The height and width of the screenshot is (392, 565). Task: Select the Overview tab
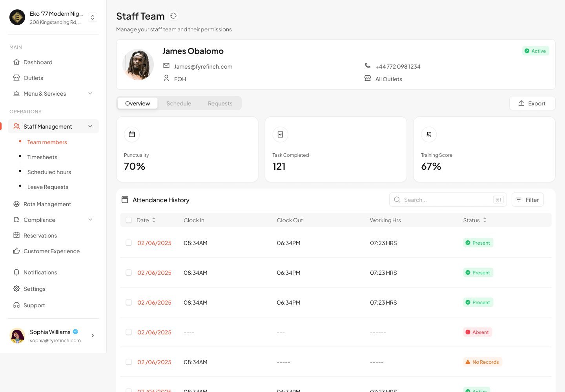[x=138, y=103]
